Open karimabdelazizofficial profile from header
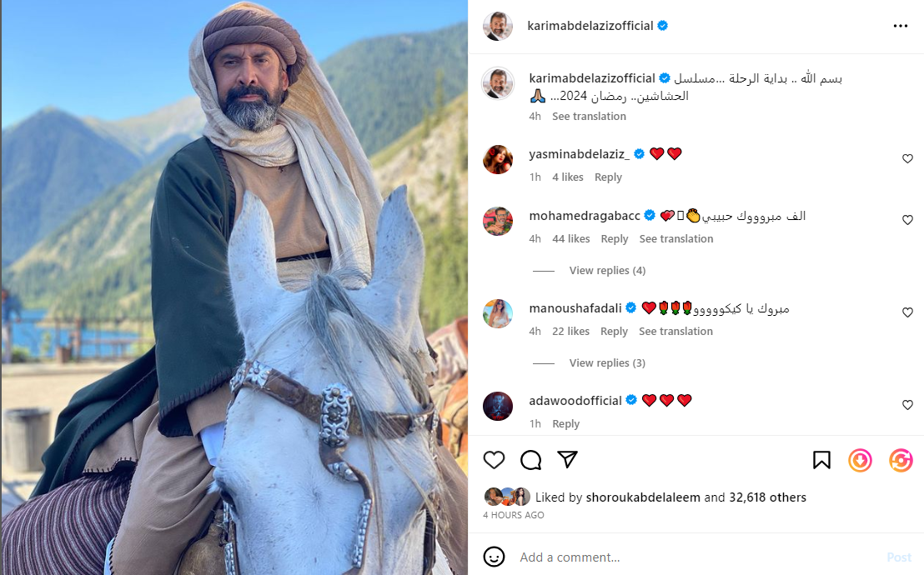 coord(590,26)
